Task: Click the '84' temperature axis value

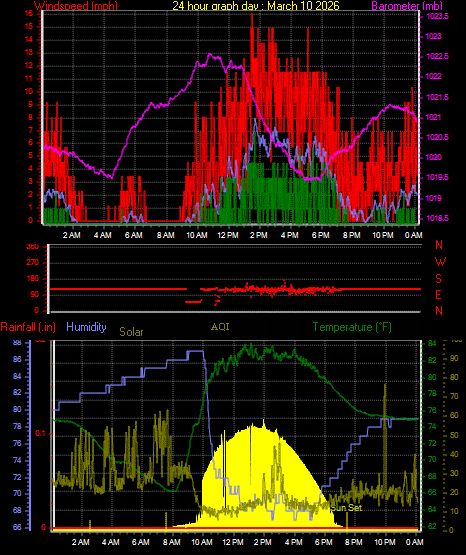Action: 432,343
